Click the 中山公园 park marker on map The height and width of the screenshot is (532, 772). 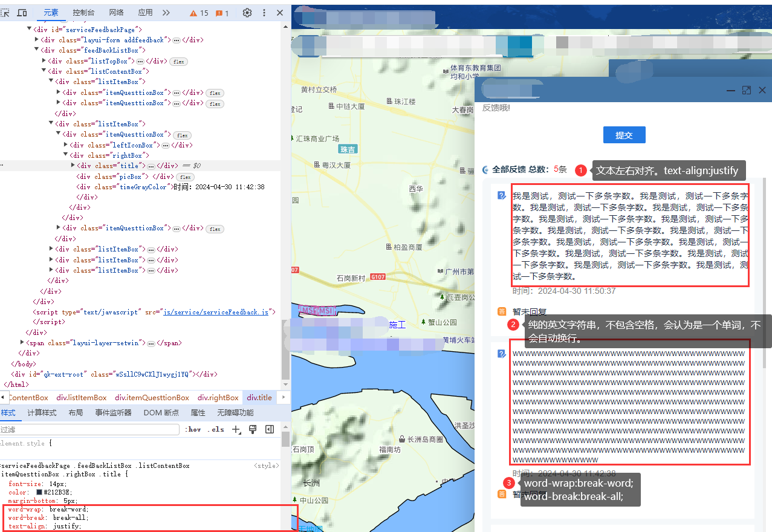(x=312, y=501)
